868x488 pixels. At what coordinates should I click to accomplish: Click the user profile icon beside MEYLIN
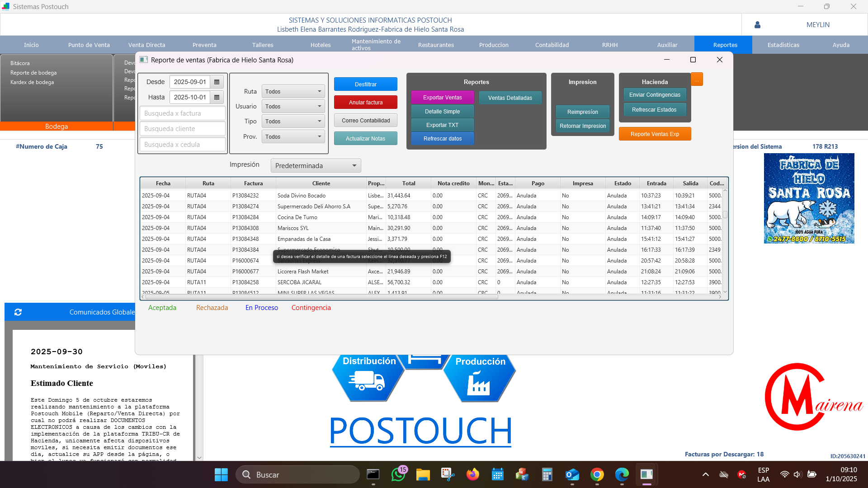coord(757,25)
